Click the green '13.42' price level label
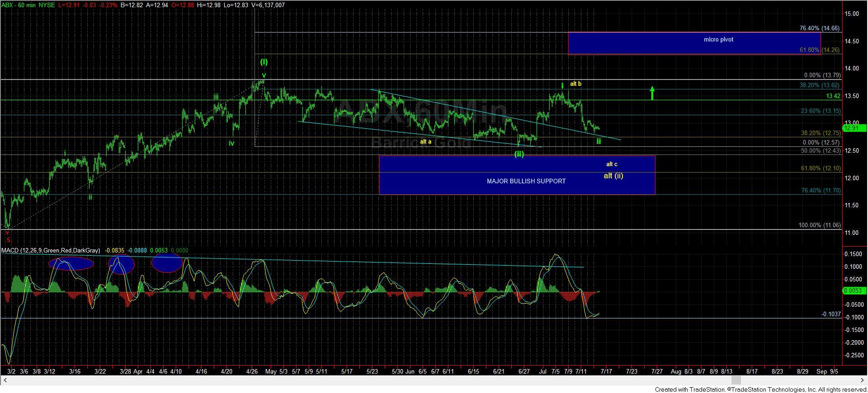 [x=833, y=96]
